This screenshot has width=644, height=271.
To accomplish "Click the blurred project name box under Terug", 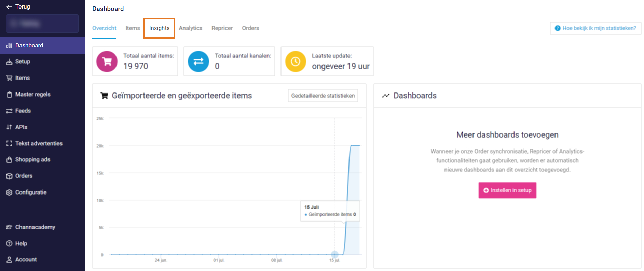I will tap(42, 24).
